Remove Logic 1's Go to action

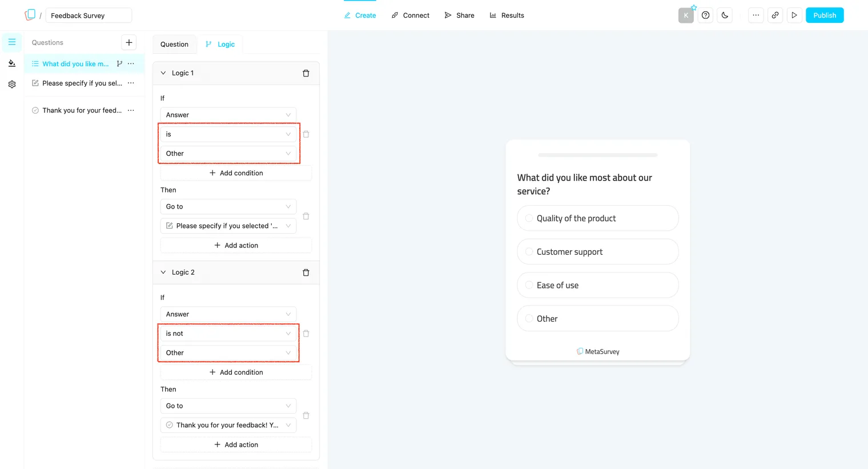[306, 217]
